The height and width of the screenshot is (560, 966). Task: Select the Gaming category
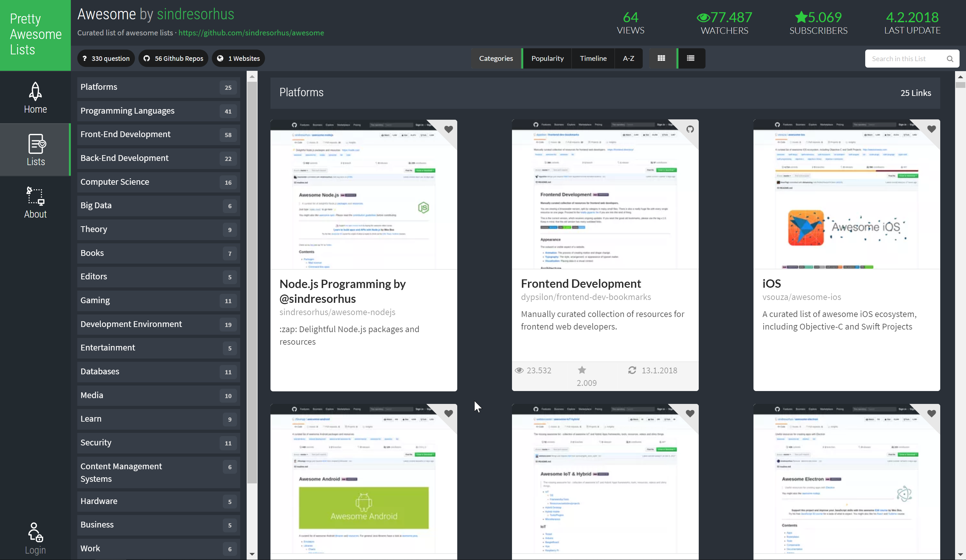click(158, 301)
